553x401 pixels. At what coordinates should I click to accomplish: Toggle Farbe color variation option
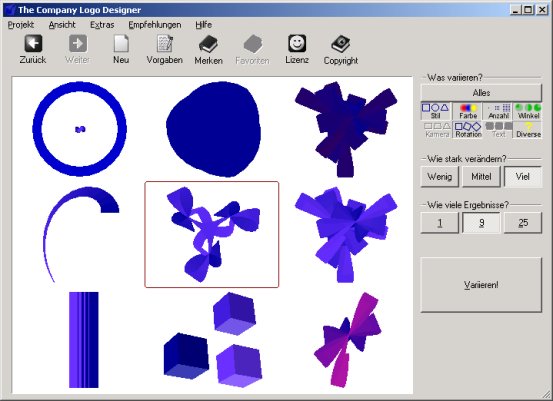coord(468,111)
